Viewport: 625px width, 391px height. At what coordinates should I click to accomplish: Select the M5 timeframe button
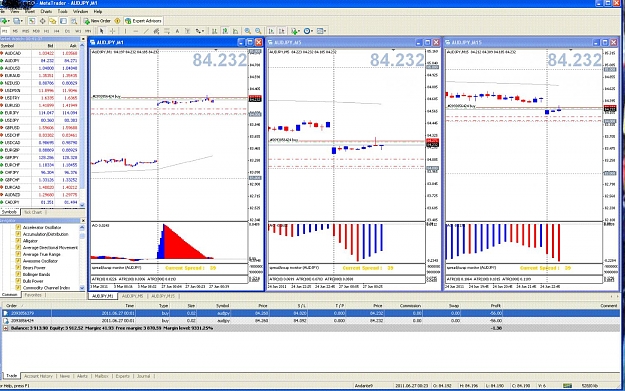[x=15, y=31]
